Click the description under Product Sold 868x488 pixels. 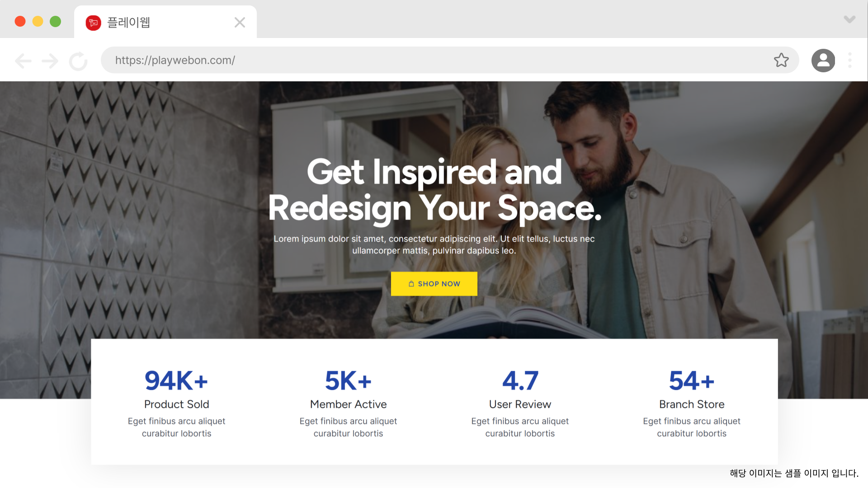pos(176,427)
